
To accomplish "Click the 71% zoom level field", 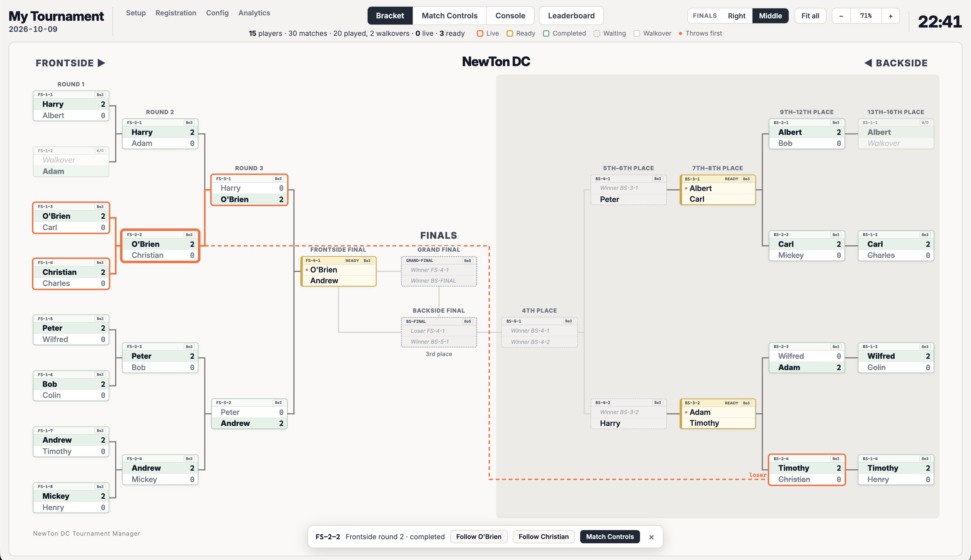I will click(866, 16).
